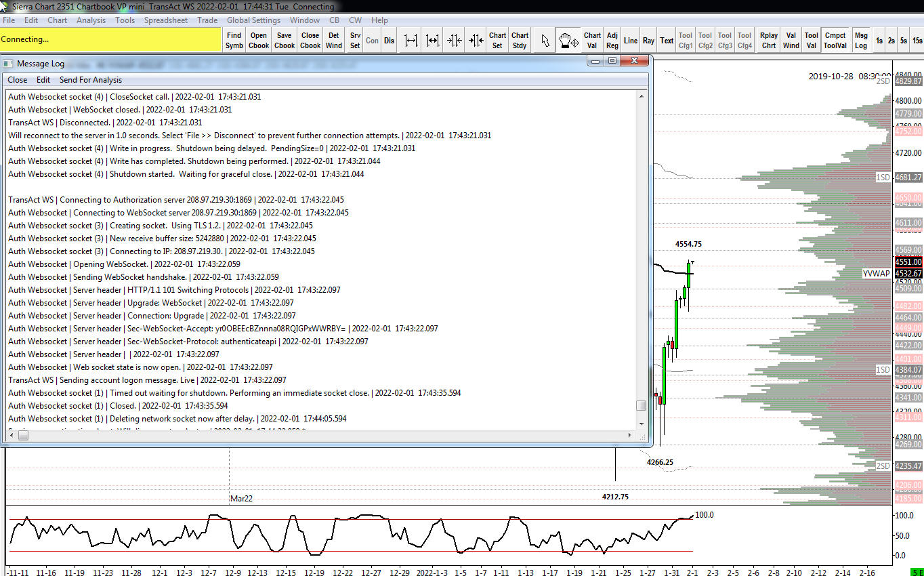924x576 pixels.
Task: Toggle the Tool Val button
Action: pos(812,41)
